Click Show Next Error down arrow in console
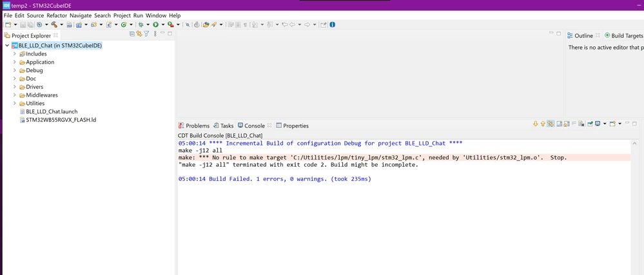 [x=536, y=124]
